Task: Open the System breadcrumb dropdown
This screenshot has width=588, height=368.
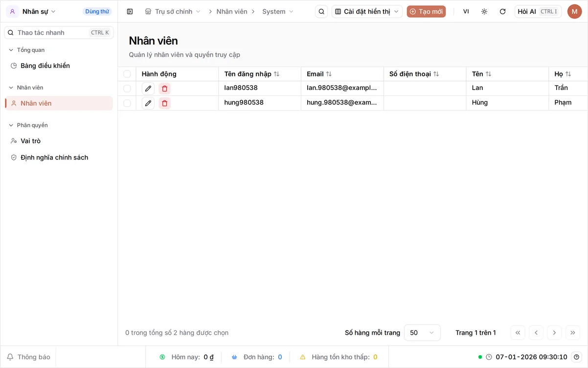Action: [278, 11]
